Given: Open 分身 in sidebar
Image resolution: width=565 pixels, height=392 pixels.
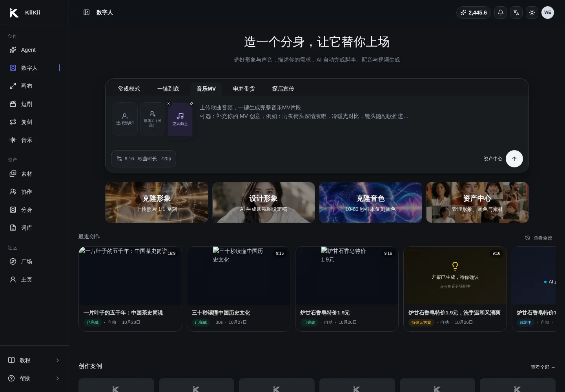Looking at the screenshot, I should [35, 210].
